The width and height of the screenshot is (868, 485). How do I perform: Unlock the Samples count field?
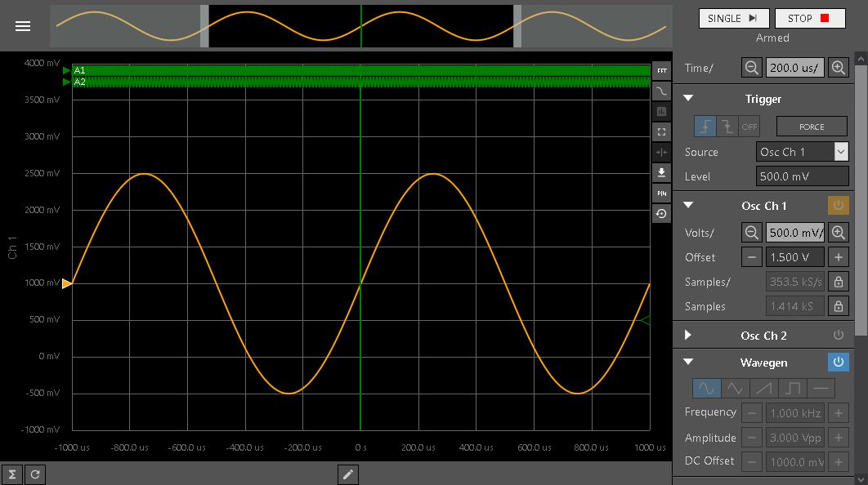tap(839, 306)
